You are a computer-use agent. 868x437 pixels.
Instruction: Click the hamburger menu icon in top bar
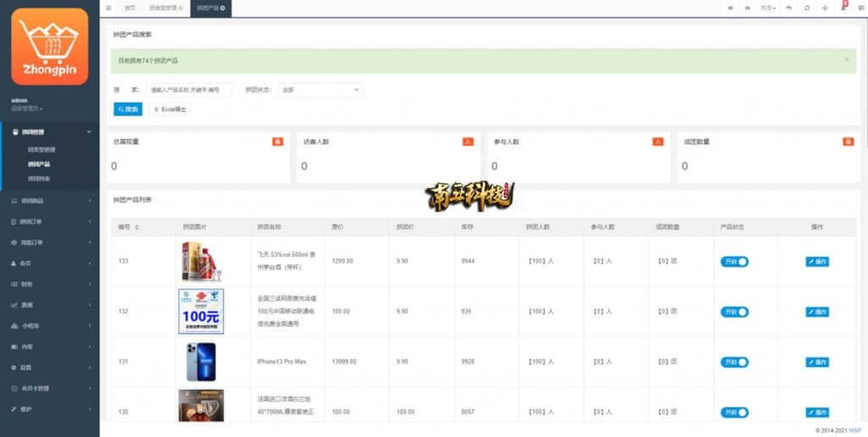tap(108, 8)
